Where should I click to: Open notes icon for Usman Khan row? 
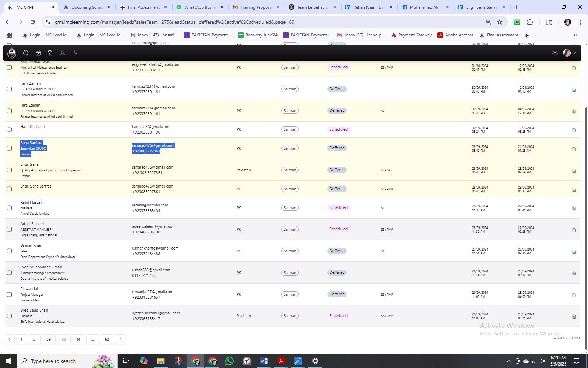click(x=574, y=252)
